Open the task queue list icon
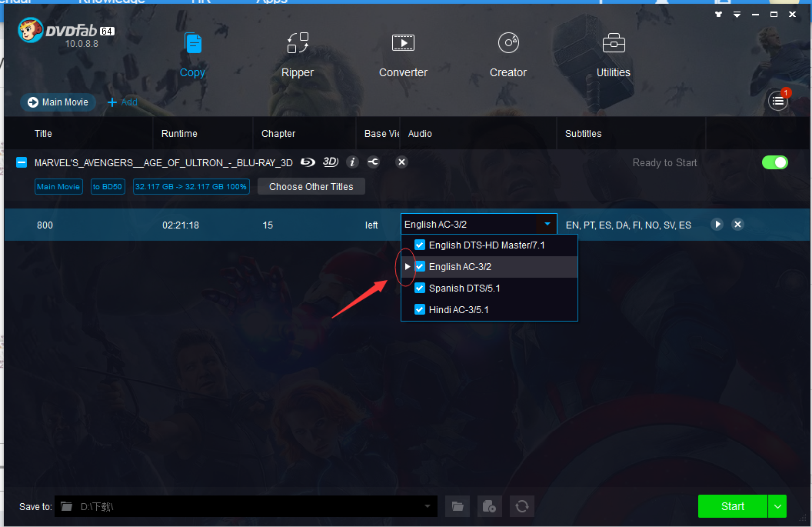The image size is (812, 527). [778, 101]
